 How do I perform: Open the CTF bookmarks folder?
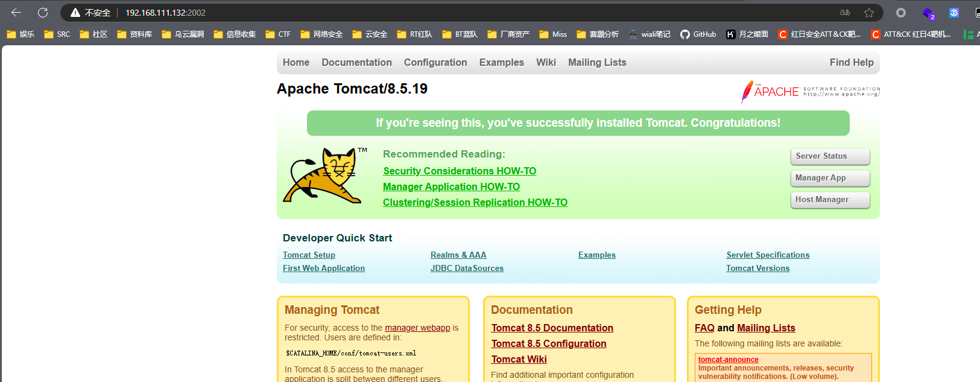[x=278, y=34]
